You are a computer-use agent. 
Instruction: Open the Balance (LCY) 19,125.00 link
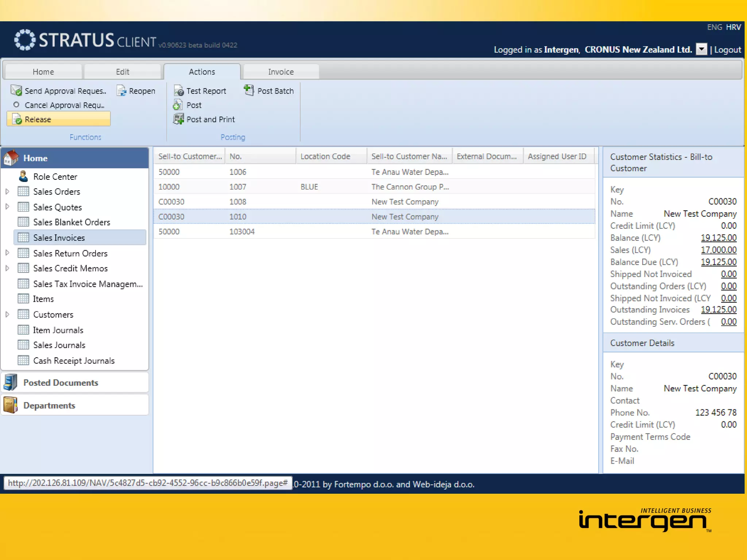(719, 238)
